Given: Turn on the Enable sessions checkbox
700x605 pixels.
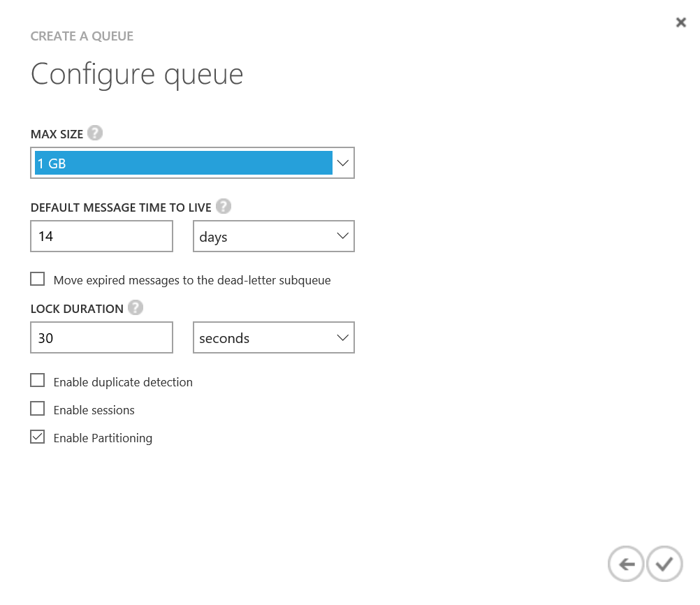Looking at the screenshot, I should pos(38,409).
